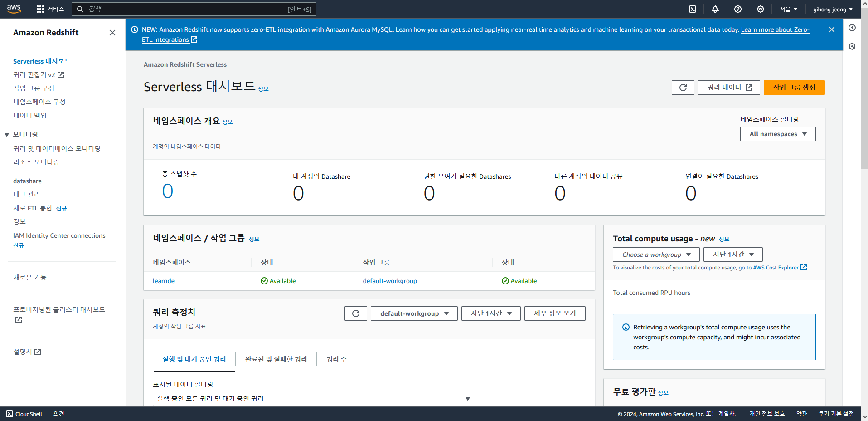Open 쿠키 기본 설정 in the footer
The width and height of the screenshot is (868, 421).
tap(836, 414)
